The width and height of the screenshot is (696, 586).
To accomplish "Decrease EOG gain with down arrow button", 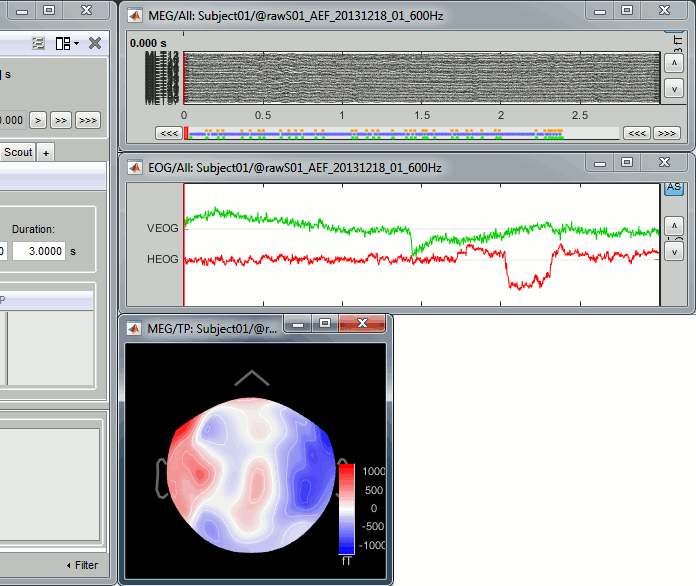I will (675, 250).
